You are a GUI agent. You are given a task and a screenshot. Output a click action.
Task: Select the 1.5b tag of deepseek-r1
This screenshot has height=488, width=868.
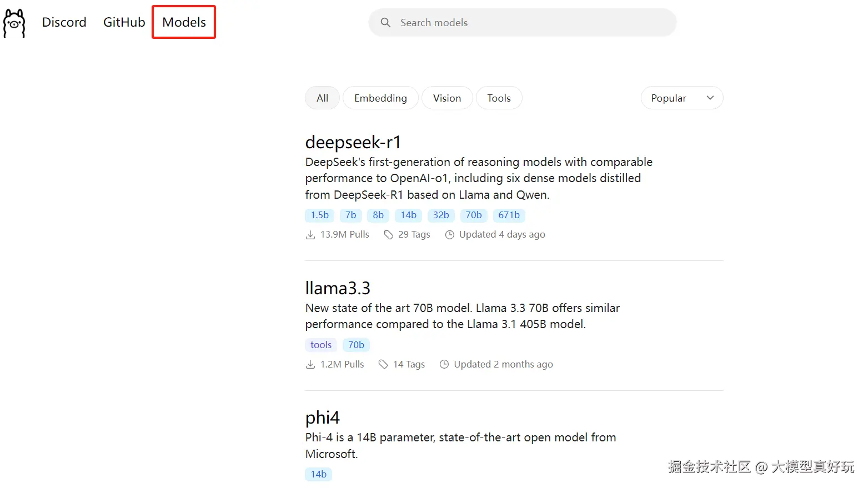point(319,215)
